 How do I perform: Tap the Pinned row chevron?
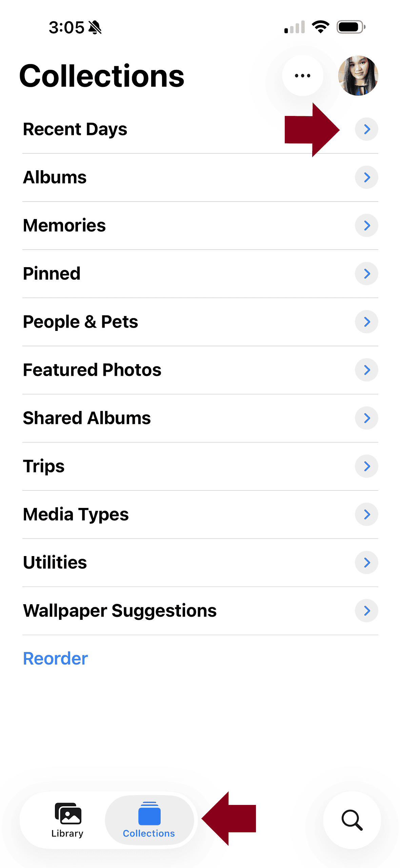point(366,274)
